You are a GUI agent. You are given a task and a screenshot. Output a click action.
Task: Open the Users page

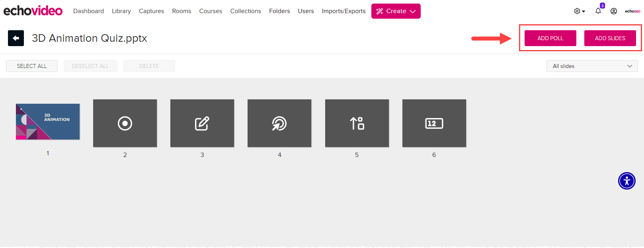306,11
